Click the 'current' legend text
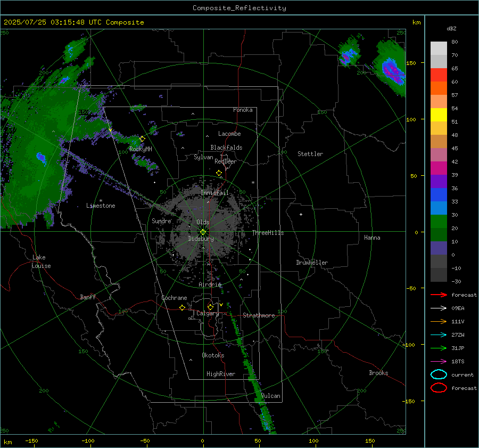The height and width of the screenshot is (448, 479). (x=463, y=374)
